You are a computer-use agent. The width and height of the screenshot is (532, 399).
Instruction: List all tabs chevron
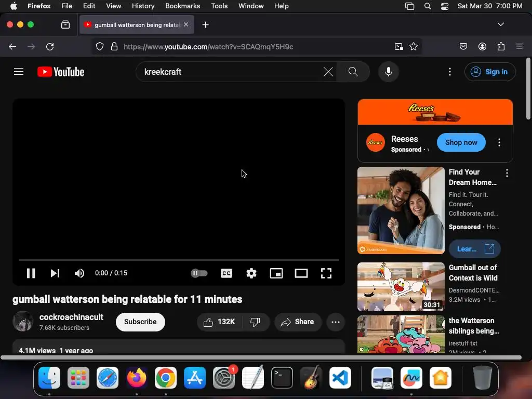click(x=500, y=24)
